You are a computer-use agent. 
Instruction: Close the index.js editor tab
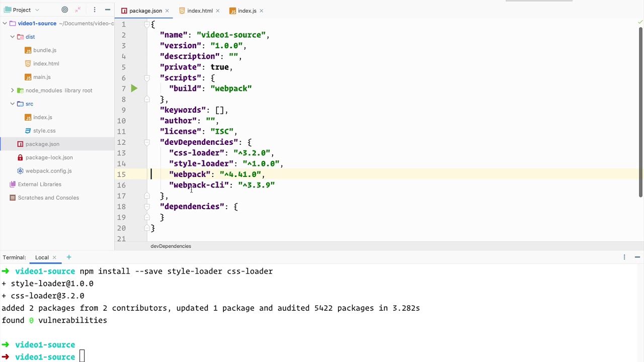[x=261, y=11]
